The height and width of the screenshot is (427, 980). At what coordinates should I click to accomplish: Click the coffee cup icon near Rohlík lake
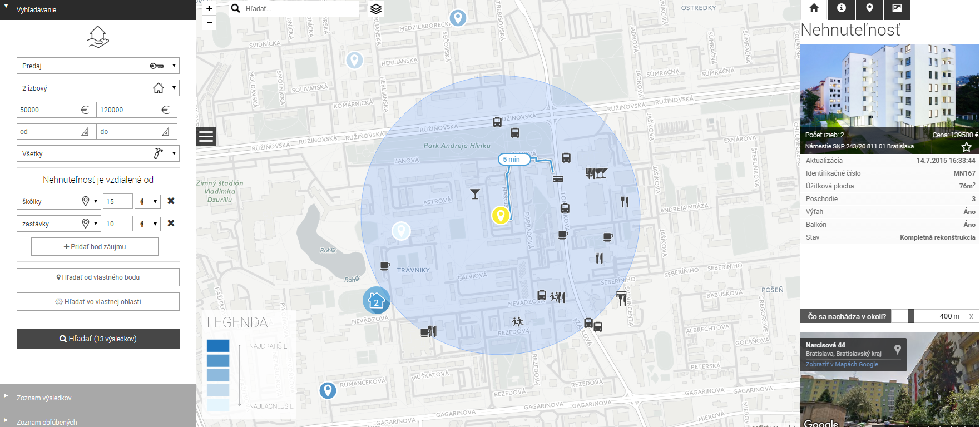pyautogui.click(x=385, y=266)
